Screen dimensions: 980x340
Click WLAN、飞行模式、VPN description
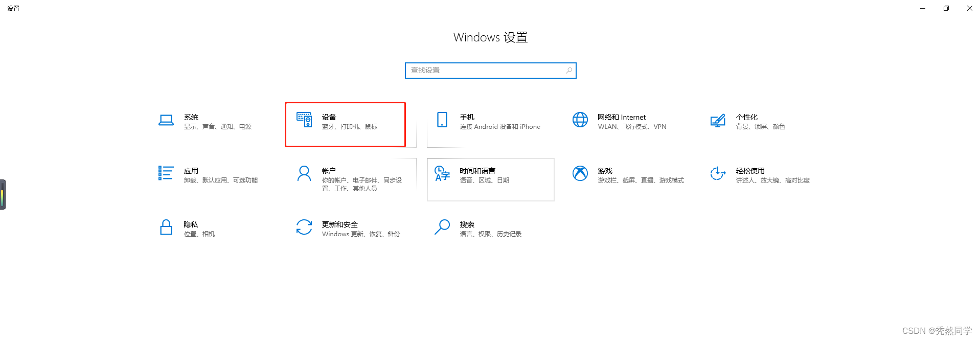632,127
